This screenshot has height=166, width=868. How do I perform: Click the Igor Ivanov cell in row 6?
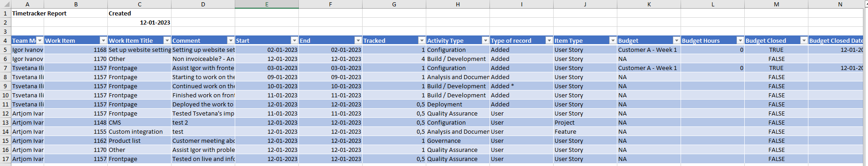[27, 59]
